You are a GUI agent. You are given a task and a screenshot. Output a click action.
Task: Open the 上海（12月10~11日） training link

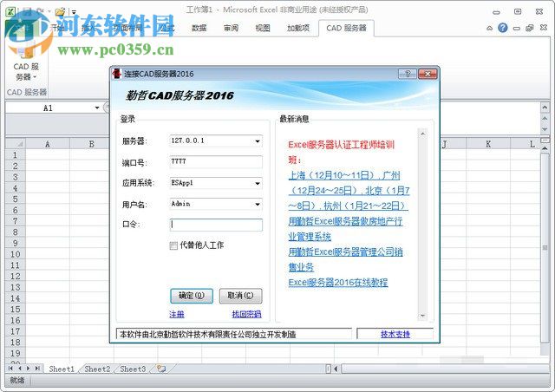point(334,175)
